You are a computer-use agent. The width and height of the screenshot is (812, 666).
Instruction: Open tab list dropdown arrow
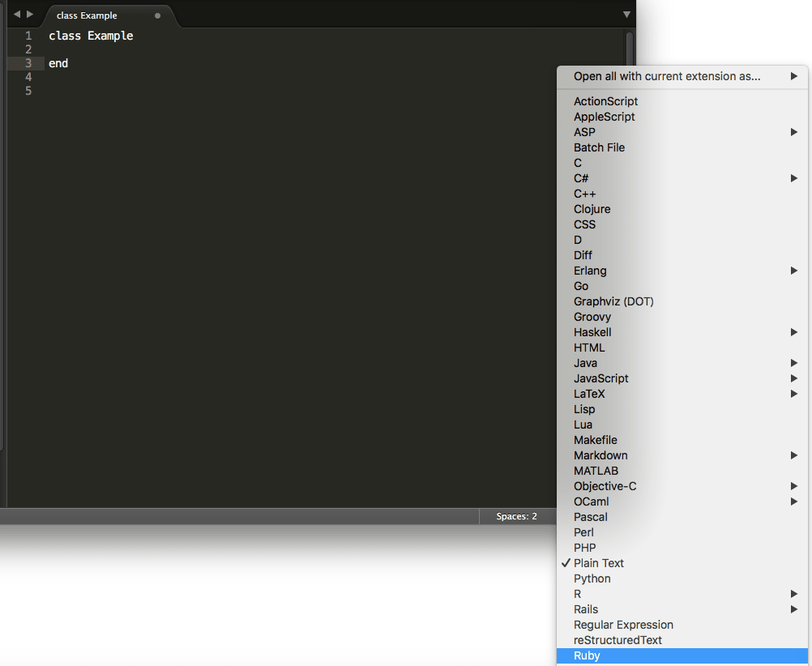[x=626, y=15]
